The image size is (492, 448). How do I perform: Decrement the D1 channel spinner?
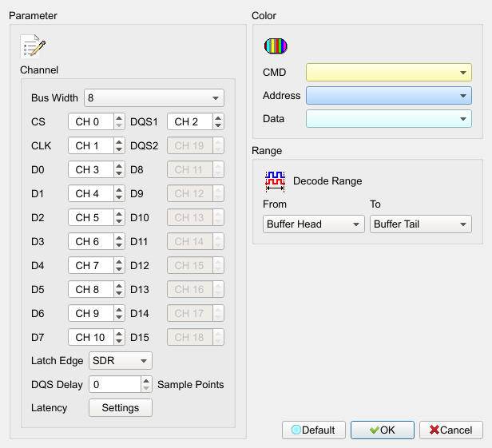point(119,197)
